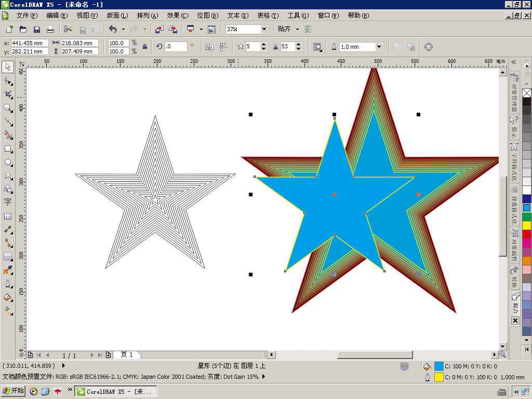Screen dimensions: 532x399
Task: Select the Zoom tool in toolbox
Action: pyautogui.click(x=8, y=108)
